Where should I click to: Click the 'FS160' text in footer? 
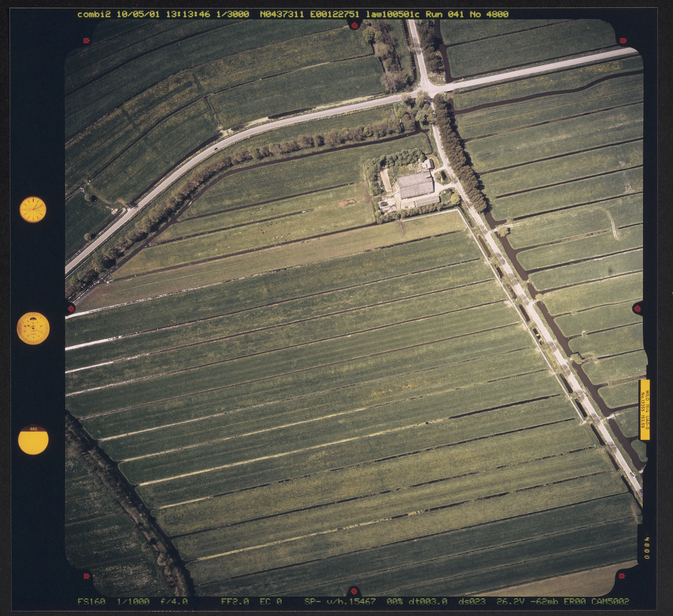pyautogui.click(x=92, y=602)
